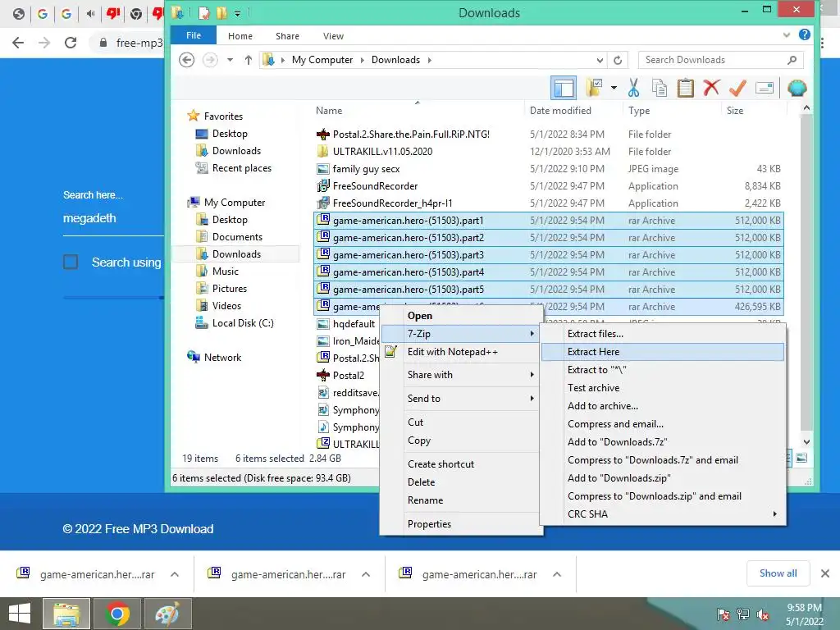Click scroll down arrow in file list
The image size is (840, 630).
click(x=806, y=442)
